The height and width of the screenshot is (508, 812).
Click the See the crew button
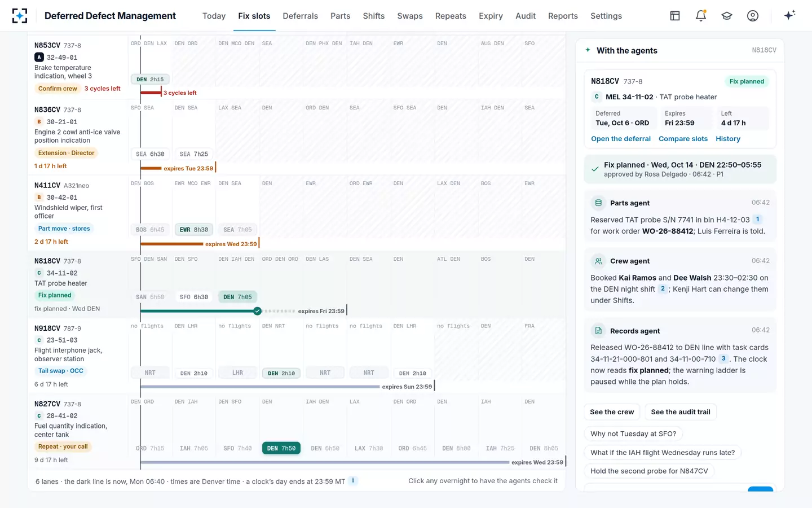click(x=612, y=412)
